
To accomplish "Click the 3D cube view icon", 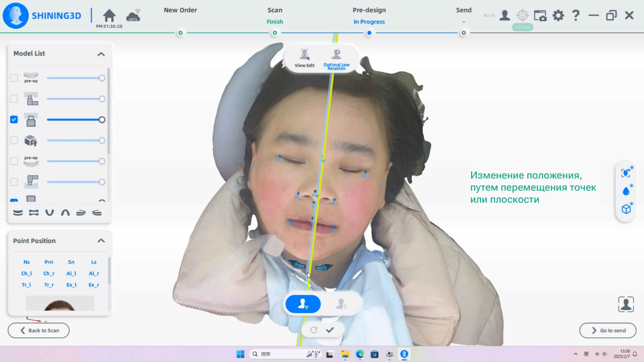I will [626, 209].
